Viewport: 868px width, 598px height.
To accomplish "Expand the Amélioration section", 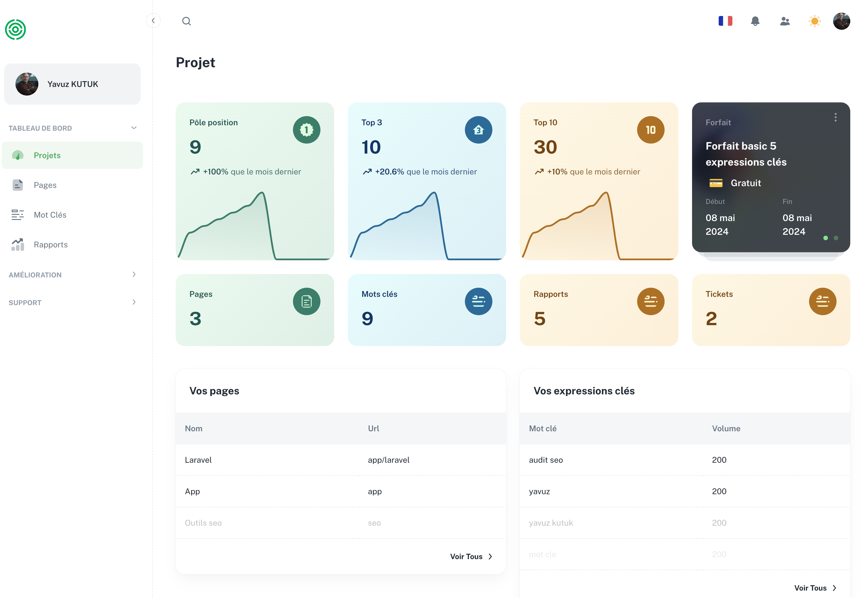I will pos(134,275).
